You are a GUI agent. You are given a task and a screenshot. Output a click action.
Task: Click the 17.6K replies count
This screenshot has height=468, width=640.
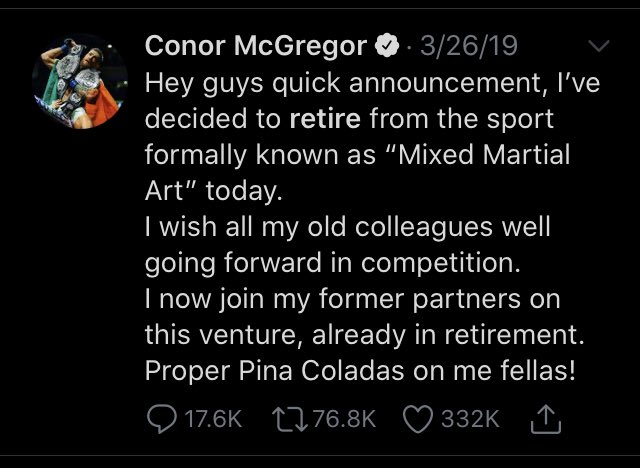click(214, 419)
